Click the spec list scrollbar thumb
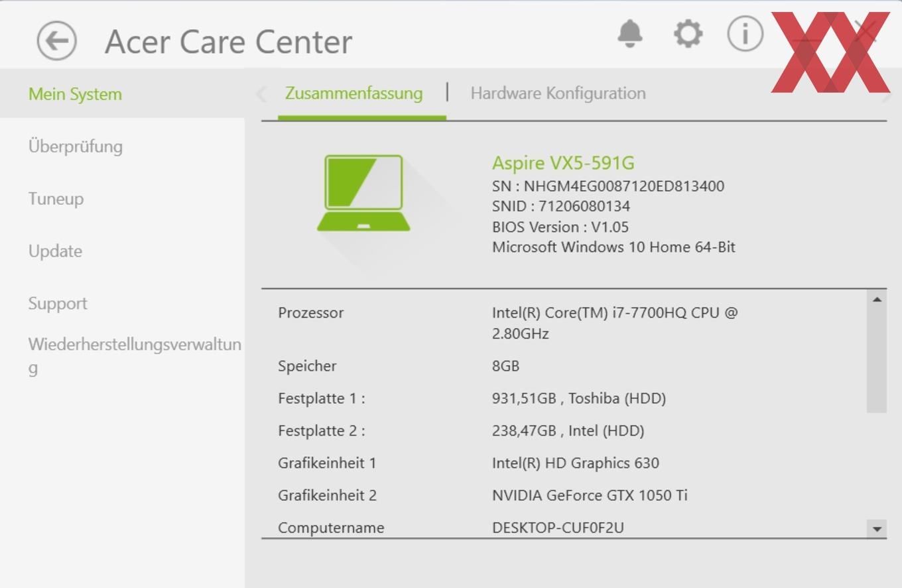 tap(877, 361)
